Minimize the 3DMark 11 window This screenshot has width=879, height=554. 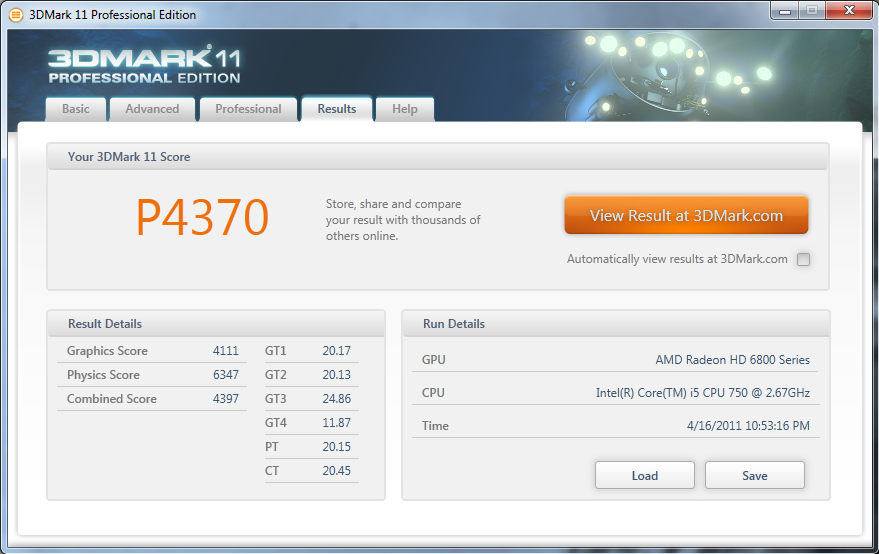click(785, 11)
